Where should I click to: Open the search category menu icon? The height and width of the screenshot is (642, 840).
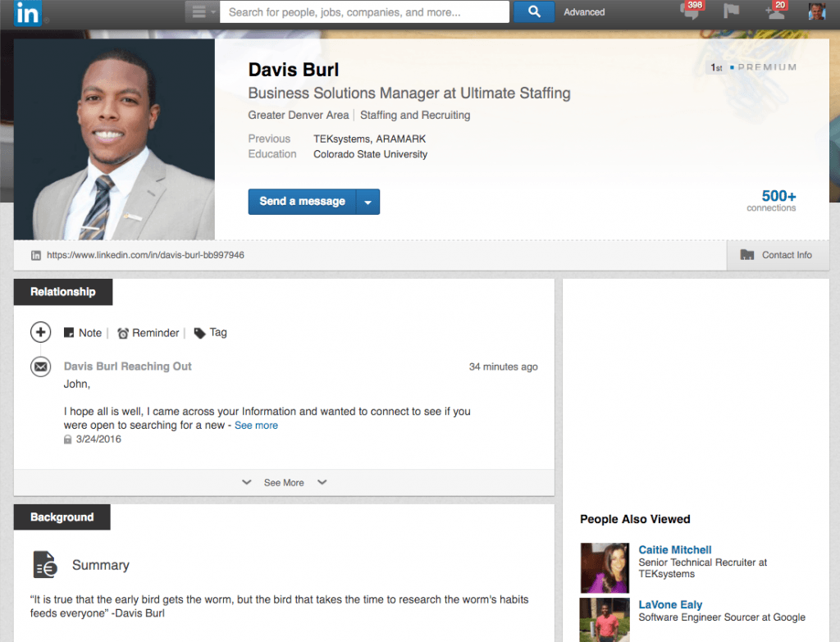[x=202, y=11]
